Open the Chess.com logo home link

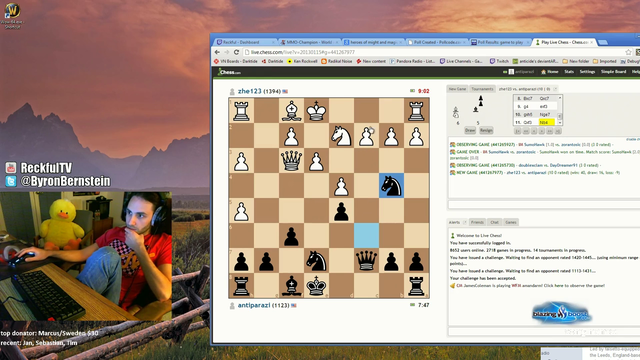click(x=229, y=72)
